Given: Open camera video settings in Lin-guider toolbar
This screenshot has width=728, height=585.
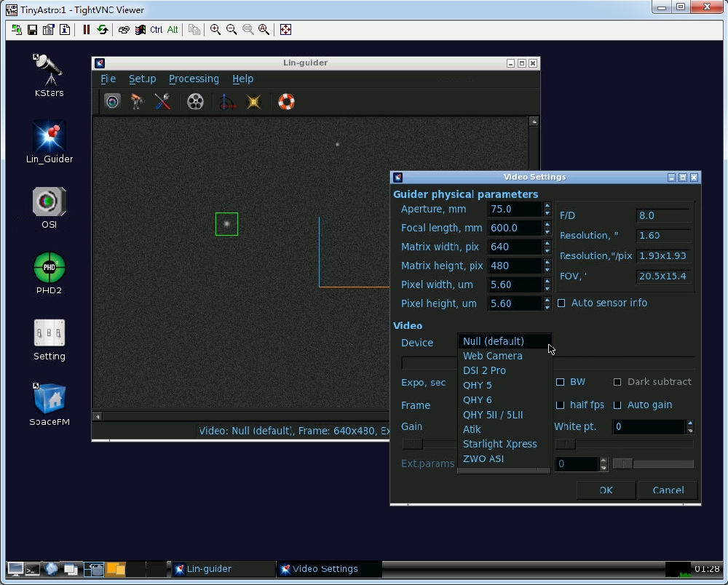Looking at the screenshot, I should (x=112, y=102).
